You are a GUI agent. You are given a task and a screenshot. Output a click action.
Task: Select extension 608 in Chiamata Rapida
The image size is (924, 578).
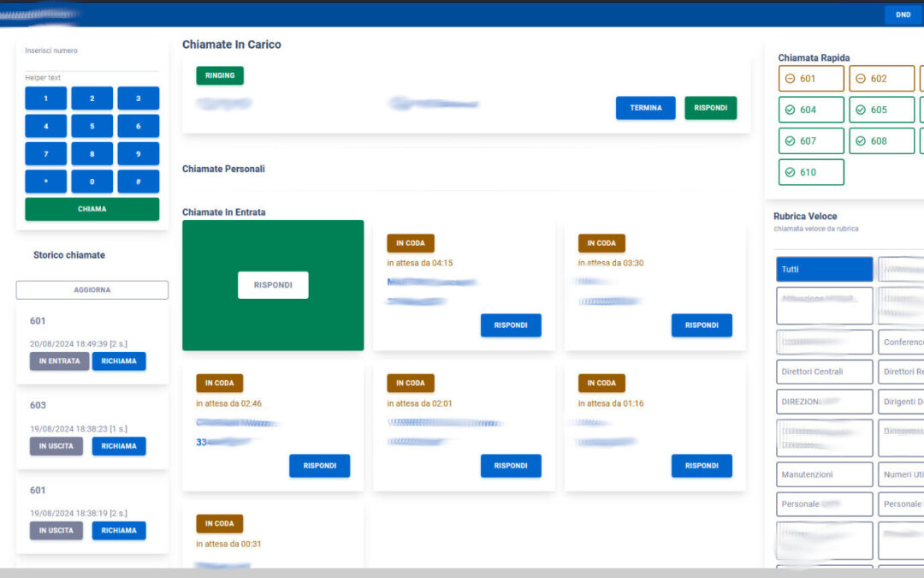[881, 140]
